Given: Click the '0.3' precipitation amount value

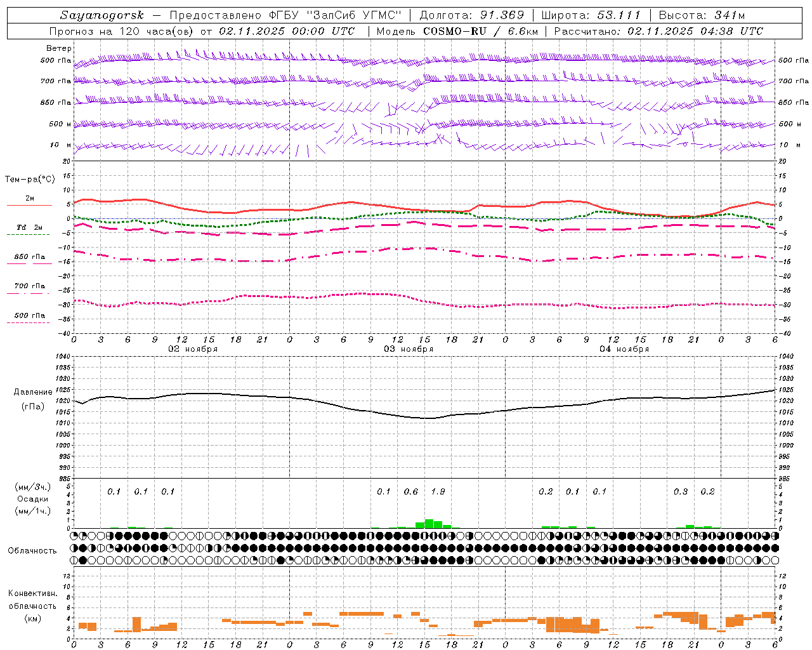Looking at the screenshot, I should click(x=681, y=491).
